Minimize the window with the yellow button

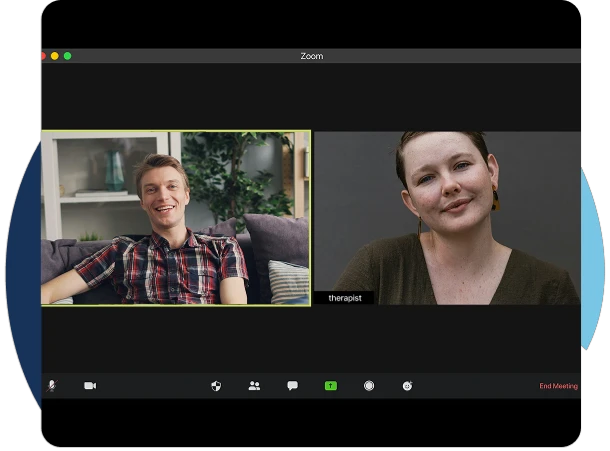[55, 56]
